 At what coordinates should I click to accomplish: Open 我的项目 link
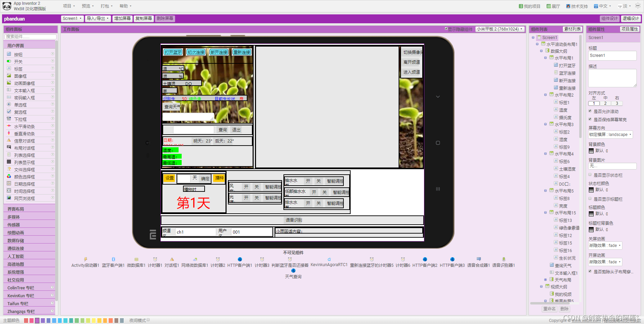pyautogui.click(x=530, y=6)
